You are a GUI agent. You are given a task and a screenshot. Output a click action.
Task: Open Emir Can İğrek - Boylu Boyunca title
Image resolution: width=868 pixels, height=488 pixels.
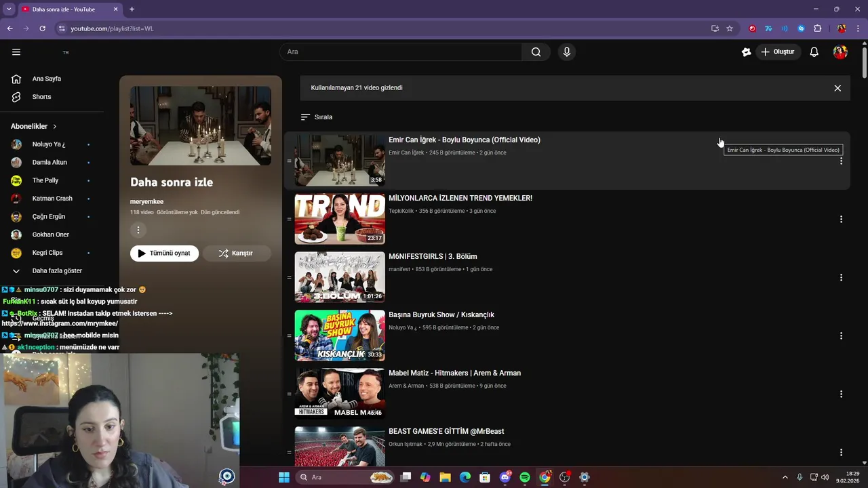click(465, 140)
